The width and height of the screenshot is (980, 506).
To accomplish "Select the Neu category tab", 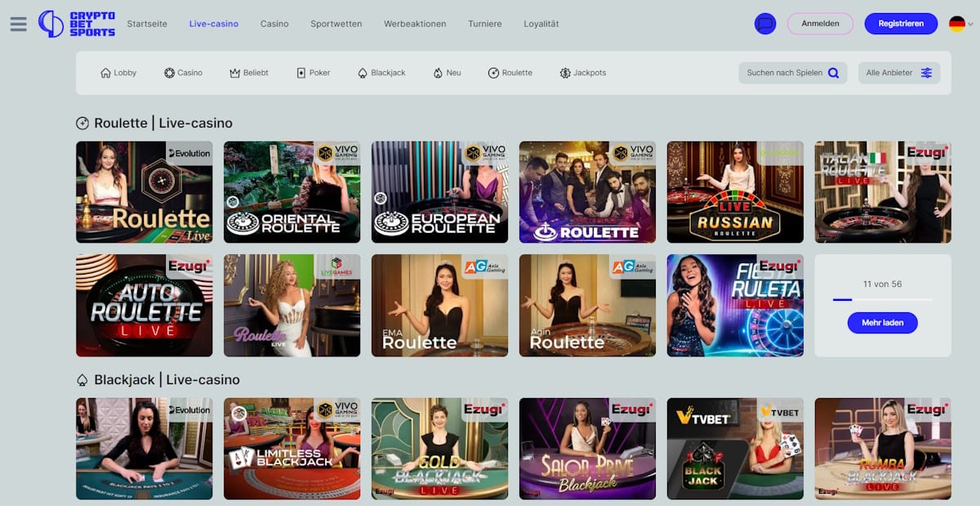I will click(x=448, y=73).
